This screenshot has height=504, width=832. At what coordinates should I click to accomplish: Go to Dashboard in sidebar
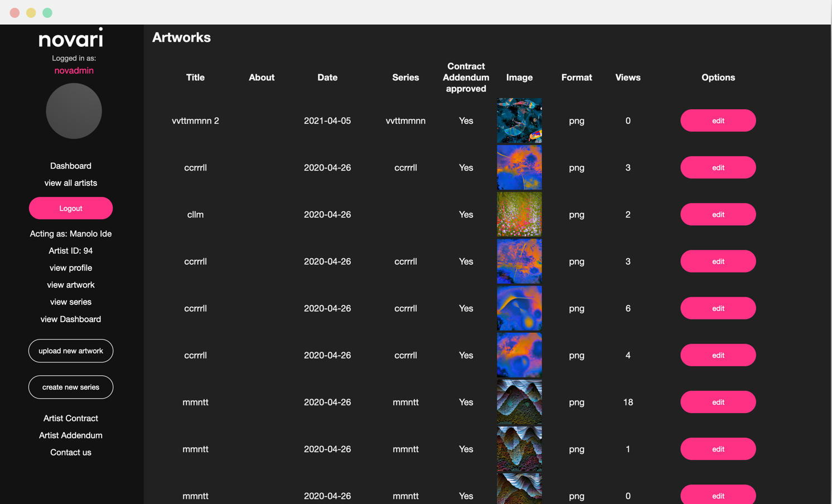pyautogui.click(x=71, y=166)
